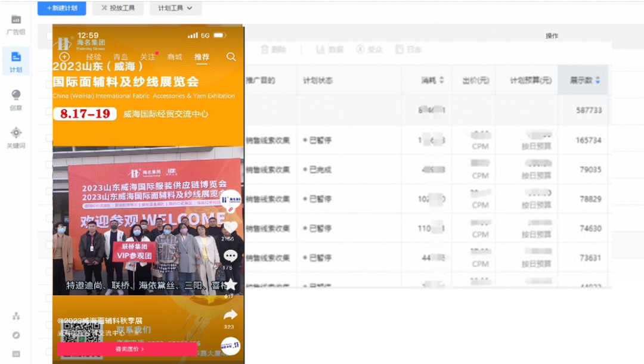This screenshot has width=644, height=364.
Task: Expand the 计划工具 dropdown
Action: click(x=175, y=8)
